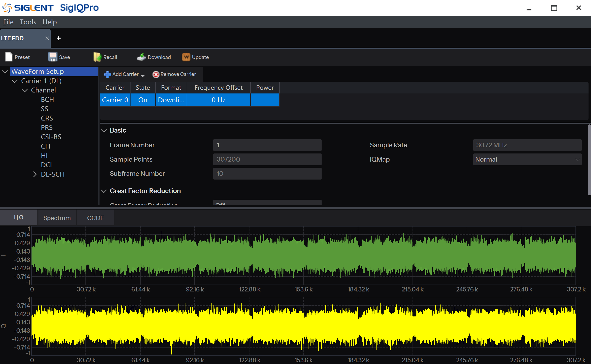Click the Add Carrier plus icon
Image resolution: width=591 pixels, height=364 pixels.
click(x=107, y=74)
